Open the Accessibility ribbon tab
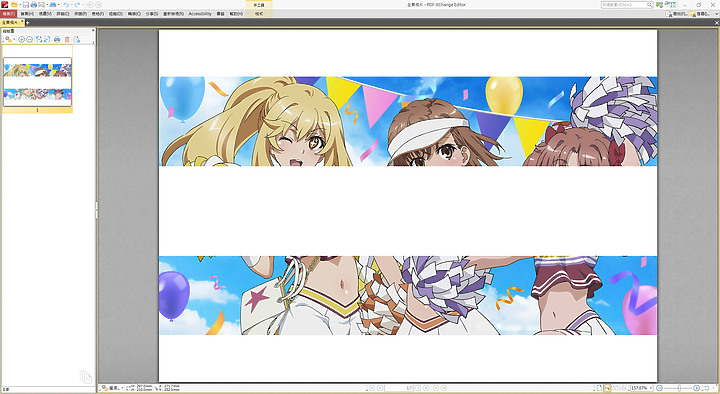 (x=200, y=14)
